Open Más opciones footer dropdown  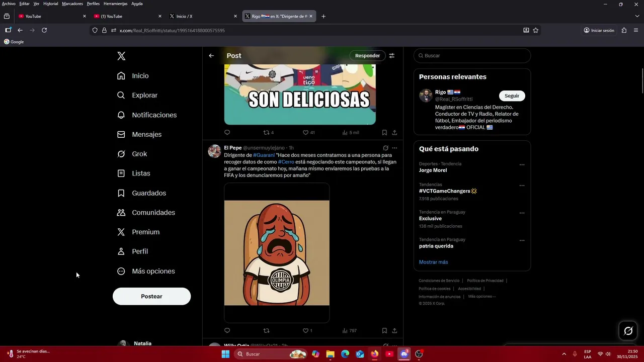pos(482,297)
